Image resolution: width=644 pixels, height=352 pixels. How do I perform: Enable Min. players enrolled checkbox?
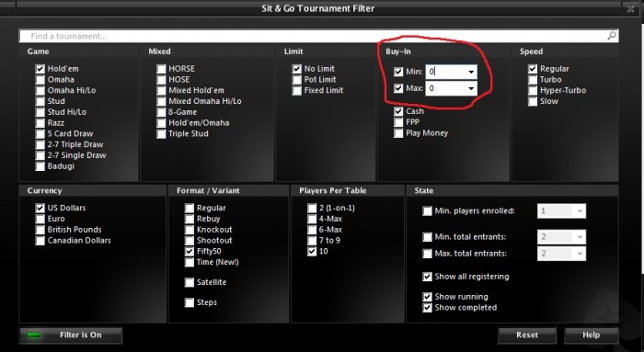tap(427, 210)
